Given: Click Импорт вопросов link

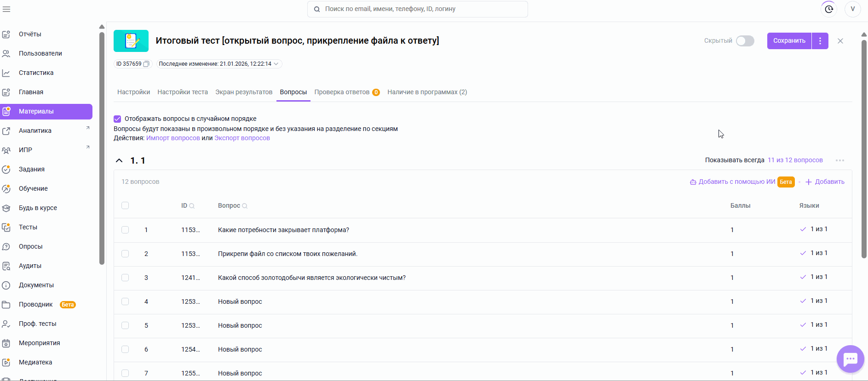Looking at the screenshot, I should 173,138.
